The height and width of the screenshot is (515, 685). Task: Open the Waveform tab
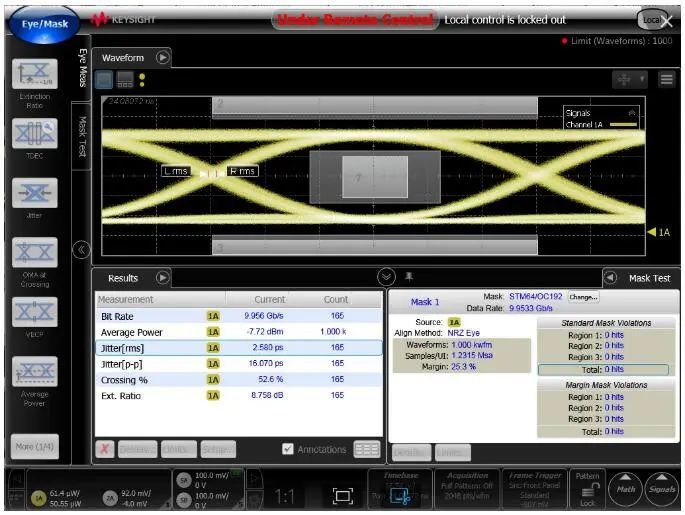tap(123, 58)
